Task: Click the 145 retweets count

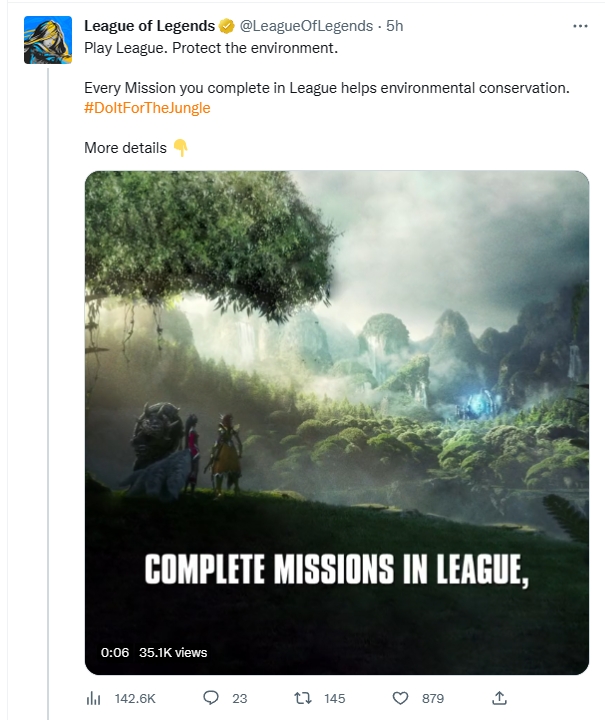Action: (x=334, y=697)
